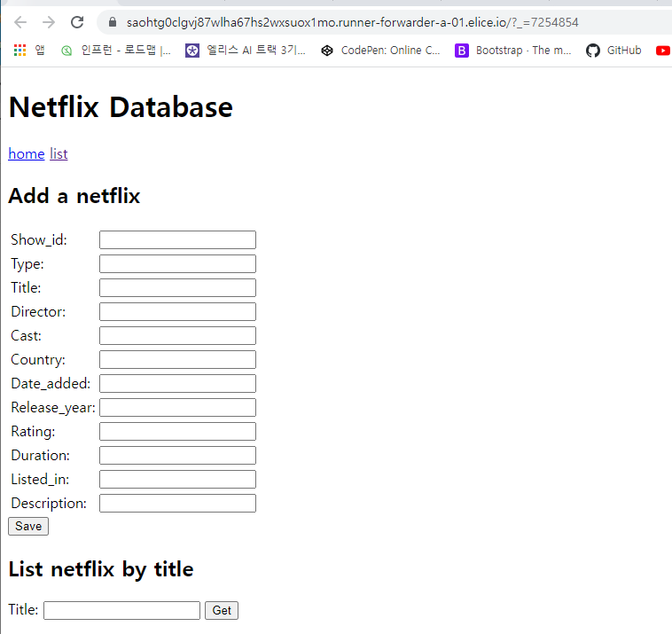Click the Description: label
Image resolution: width=672 pixels, height=634 pixels.
tap(49, 504)
